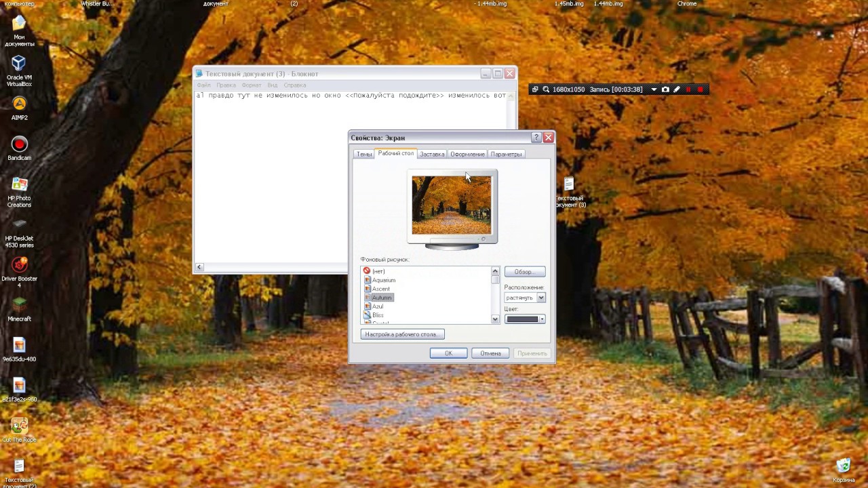Image resolution: width=868 pixels, height=488 pixels.
Task: Click Настройка рабочего стола... button
Action: coord(402,334)
